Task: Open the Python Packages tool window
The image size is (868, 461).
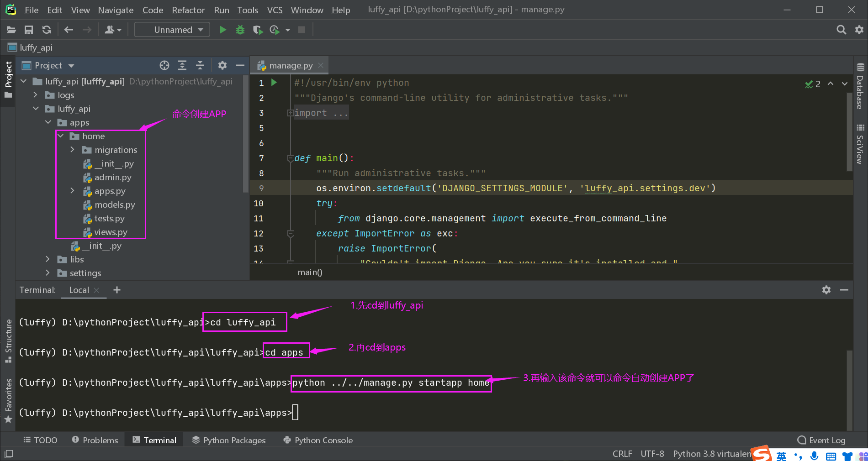Action: point(228,440)
